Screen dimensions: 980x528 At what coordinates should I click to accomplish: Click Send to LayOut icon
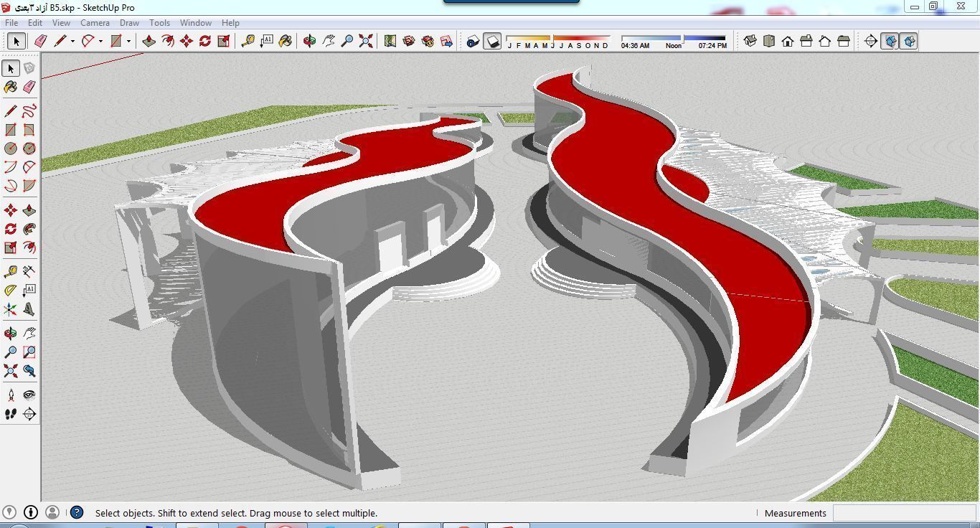click(446, 41)
